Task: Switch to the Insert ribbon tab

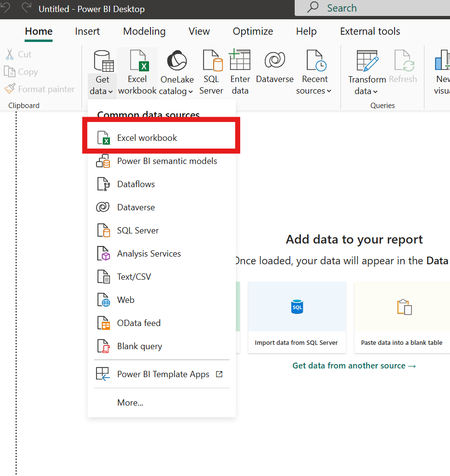Action: [87, 31]
